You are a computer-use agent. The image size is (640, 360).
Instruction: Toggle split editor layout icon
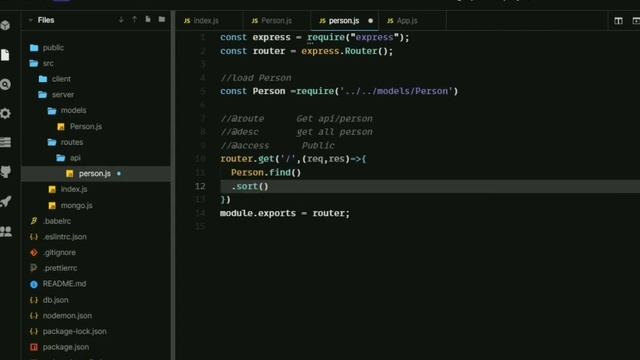coord(618,20)
